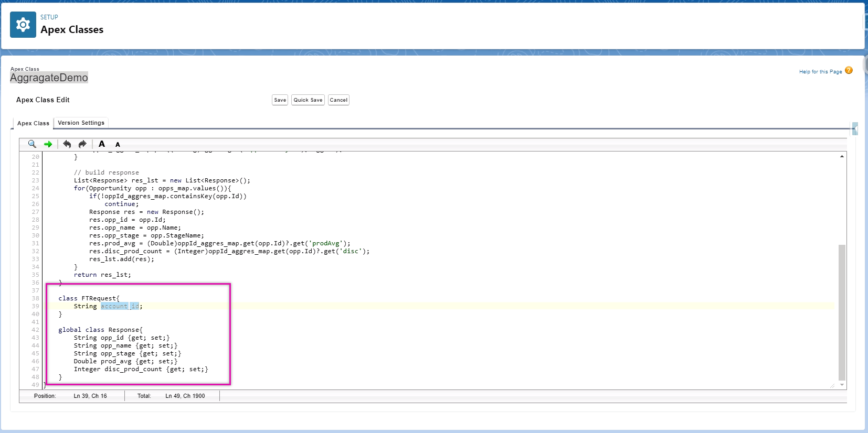This screenshot has width=868, height=433.
Task: Click the Setup gear icon
Action: pos(23,25)
